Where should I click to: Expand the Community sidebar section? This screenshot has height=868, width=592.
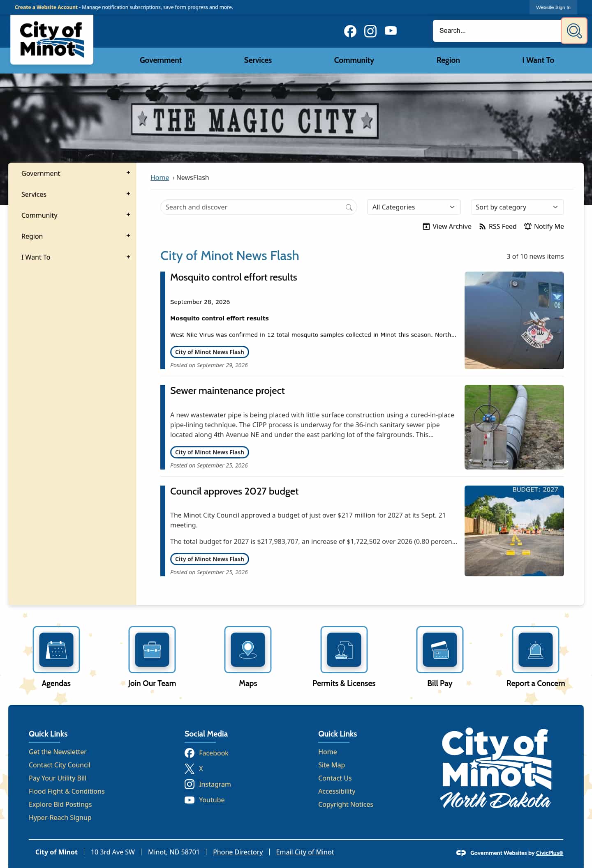[x=128, y=215]
